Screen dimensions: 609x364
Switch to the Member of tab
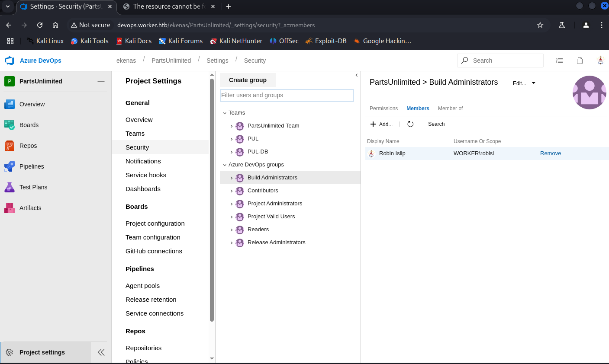(450, 109)
